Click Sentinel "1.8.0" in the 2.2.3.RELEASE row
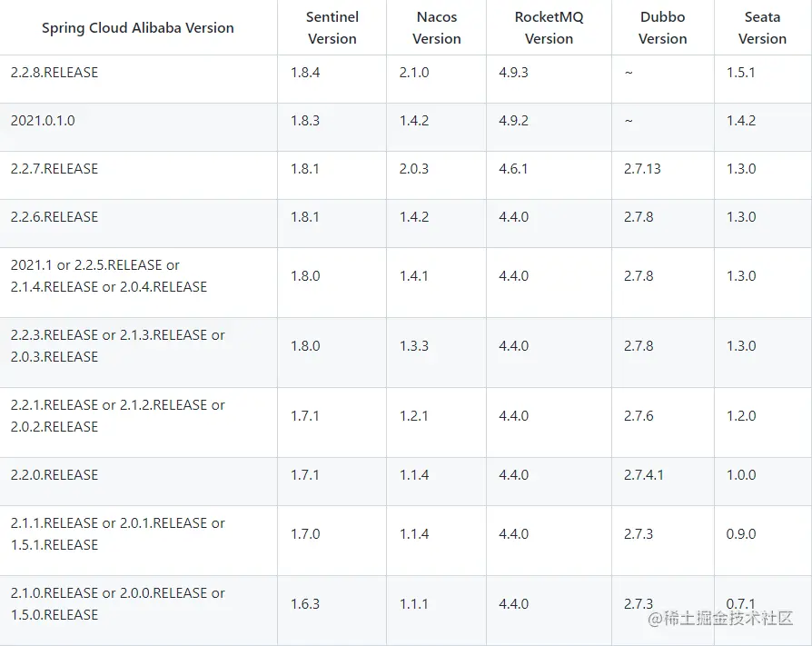This screenshot has width=812, height=646. [305, 346]
